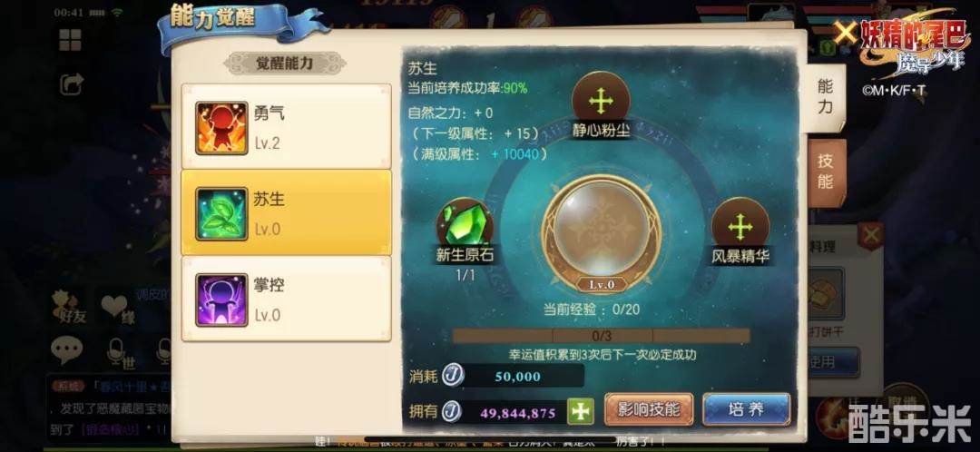Tap the share arrow icon on left

72,84
